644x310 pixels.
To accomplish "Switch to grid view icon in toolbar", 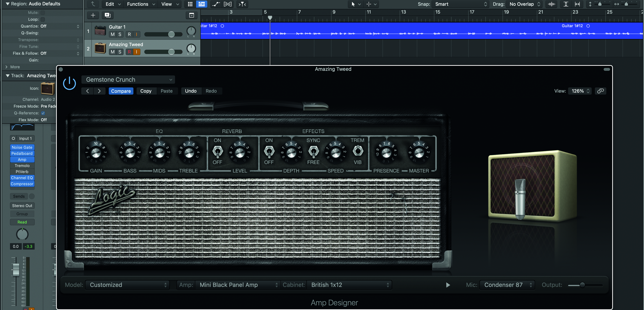I will 190,4.
